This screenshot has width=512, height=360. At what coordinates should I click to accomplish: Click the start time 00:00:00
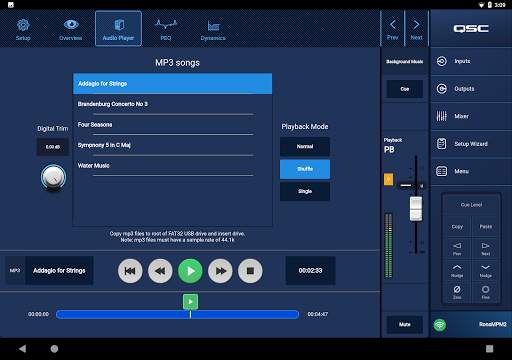(38, 314)
